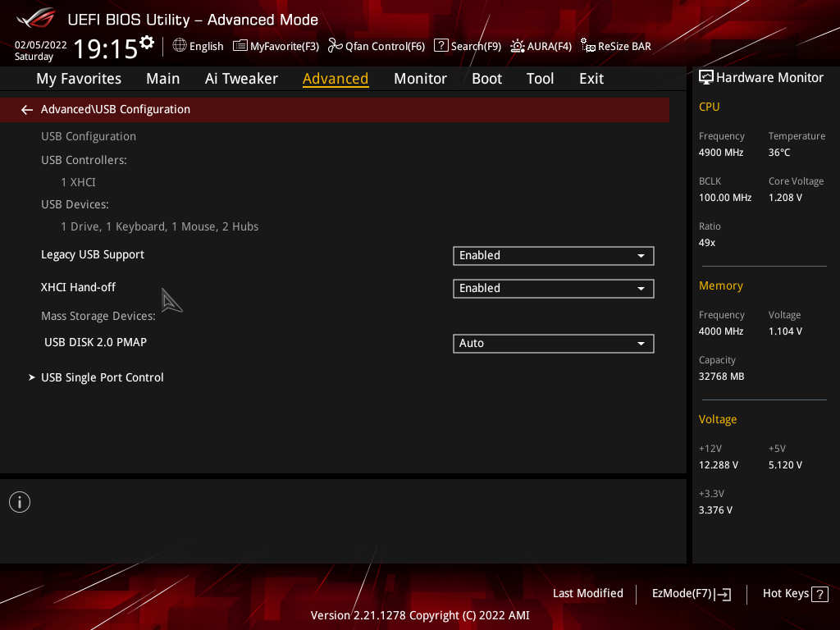
Task: Click the Voltage section heading
Action: 717,419
